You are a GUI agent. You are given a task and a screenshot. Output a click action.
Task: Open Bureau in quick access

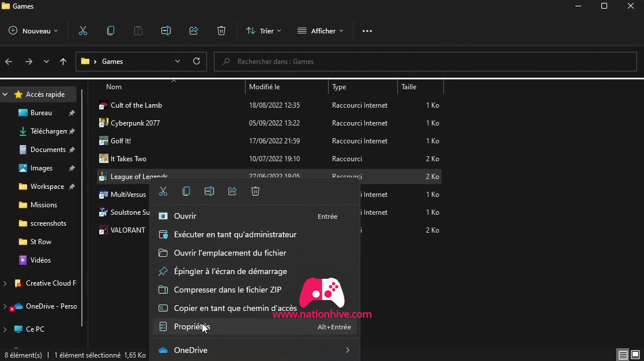click(41, 113)
